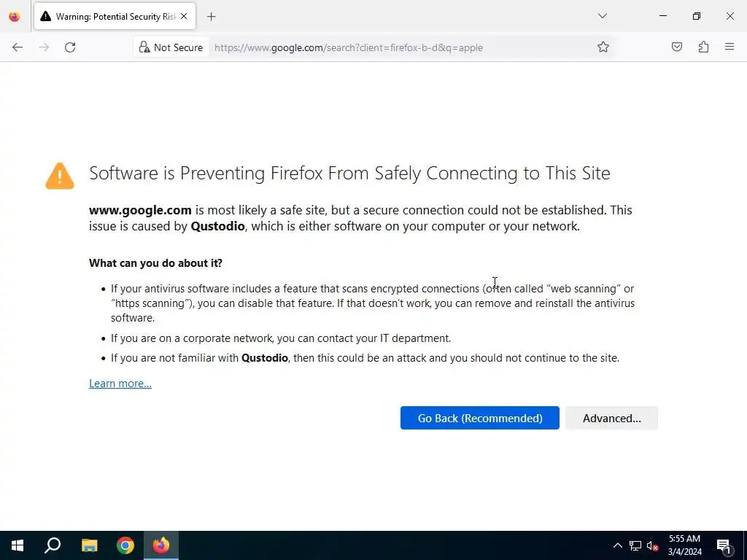The image size is (747, 560).
Task: Close the Warning: Potential Security Risk tab
Action: tap(184, 16)
